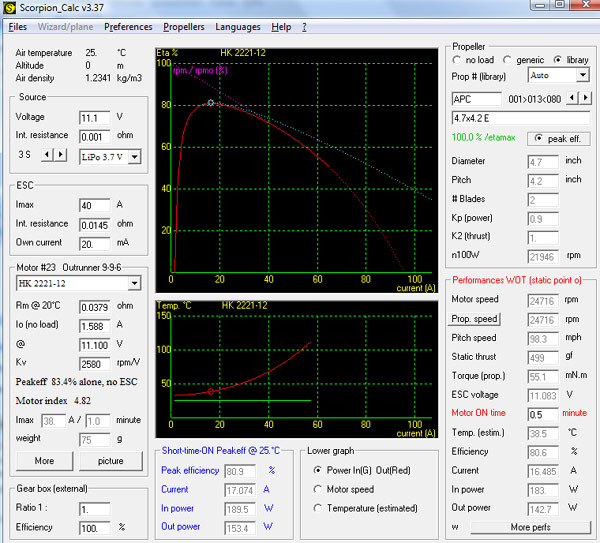Click the 100,0 % /etamax text
600x543 pixels.
pyautogui.click(x=483, y=137)
